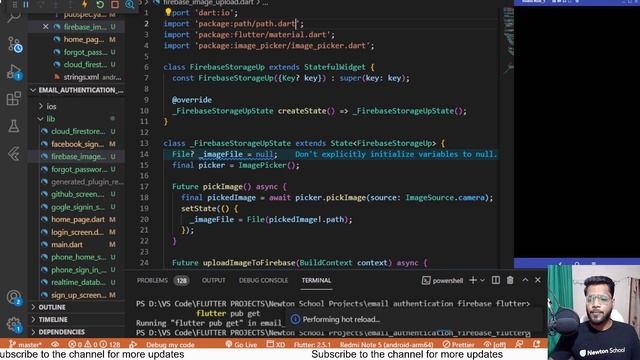Pause debugging from the debug toolbar
This screenshot has height=360, width=640.
(x=26, y=4)
